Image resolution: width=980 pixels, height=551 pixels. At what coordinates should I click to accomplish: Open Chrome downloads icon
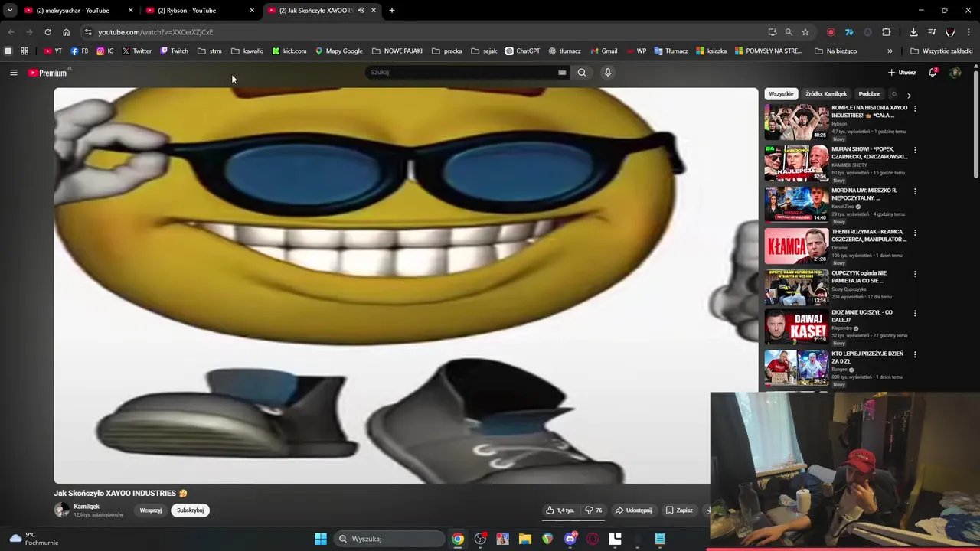pos(913,32)
